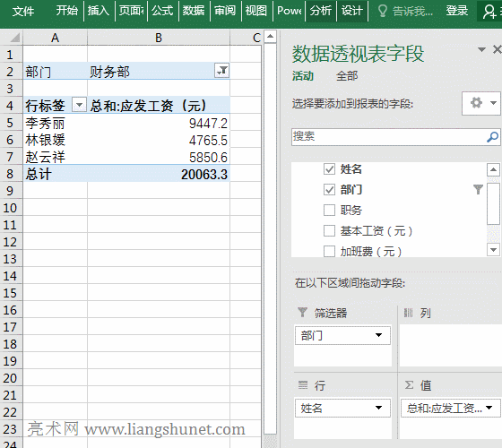
Task: Open the 视图 ribbon tab
Action: pos(256,11)
